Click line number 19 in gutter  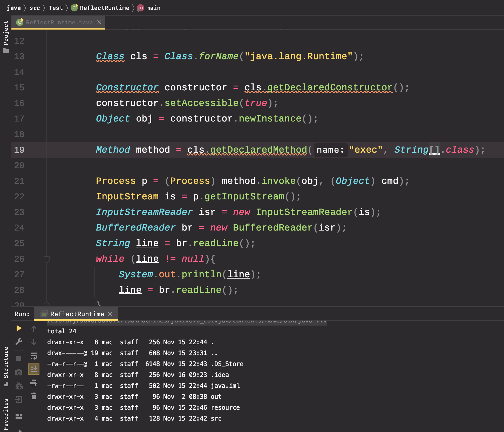tap(19, 150)
